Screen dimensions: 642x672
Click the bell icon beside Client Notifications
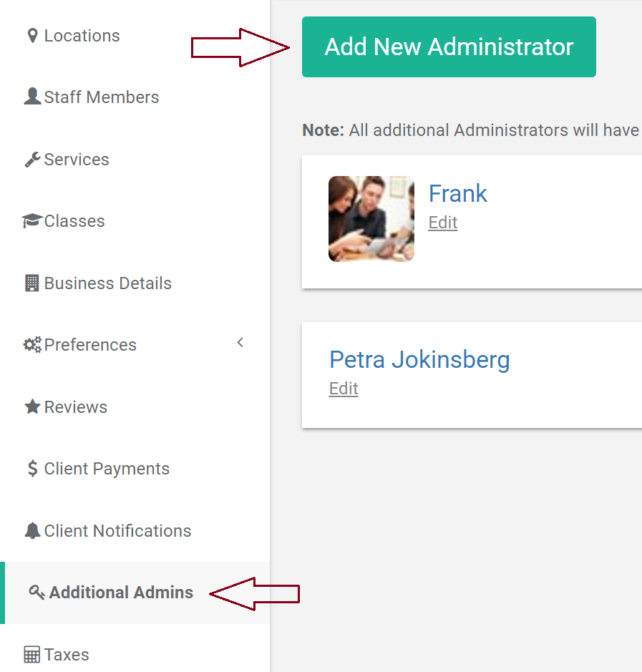pos(31,530)
